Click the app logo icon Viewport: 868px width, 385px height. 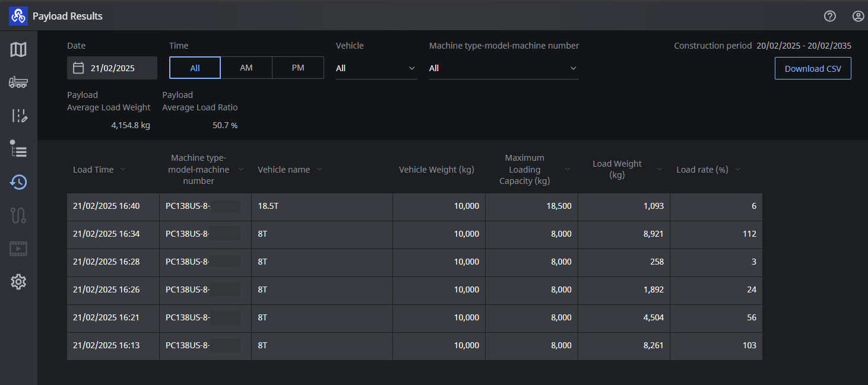click(18, 16)
